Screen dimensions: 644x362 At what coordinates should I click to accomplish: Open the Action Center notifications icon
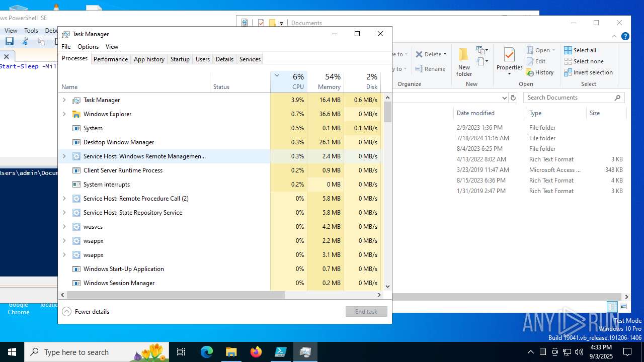pyautogui.click(x=627, y=352)
